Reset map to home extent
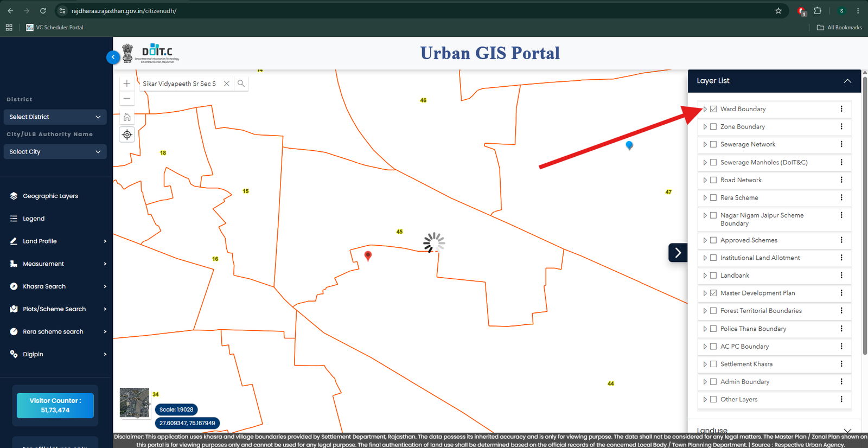868x448 pixels. tap(127, 117)
